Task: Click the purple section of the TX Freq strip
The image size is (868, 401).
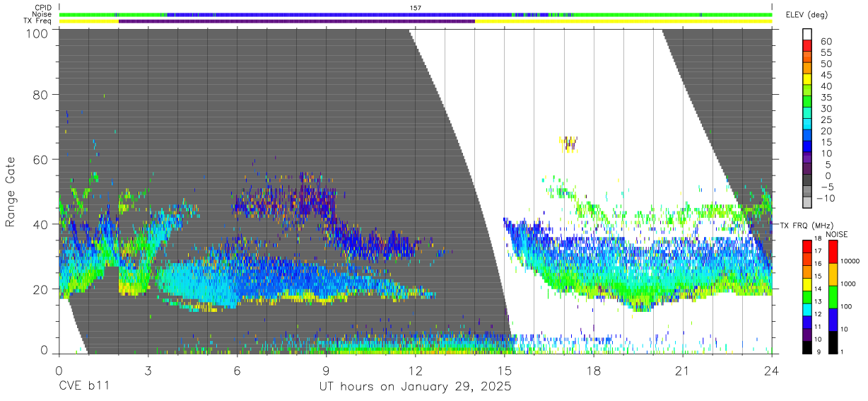Action: (297, 21)
